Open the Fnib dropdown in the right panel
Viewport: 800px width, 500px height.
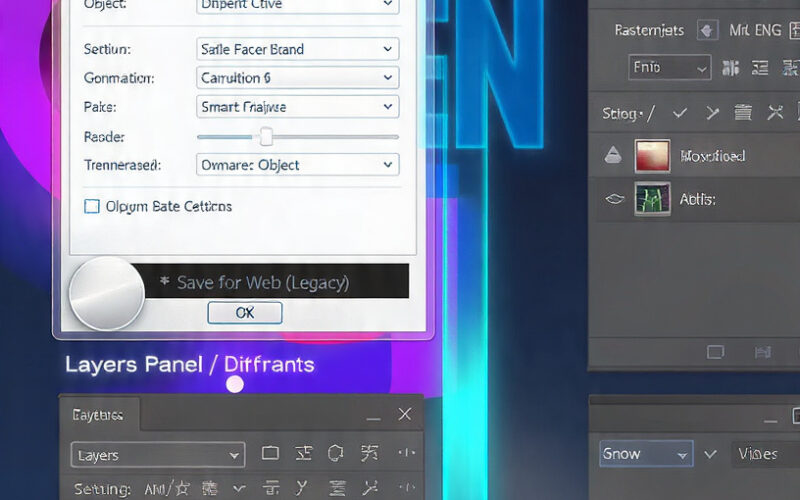pyautogui.click(x=669, y=67)
